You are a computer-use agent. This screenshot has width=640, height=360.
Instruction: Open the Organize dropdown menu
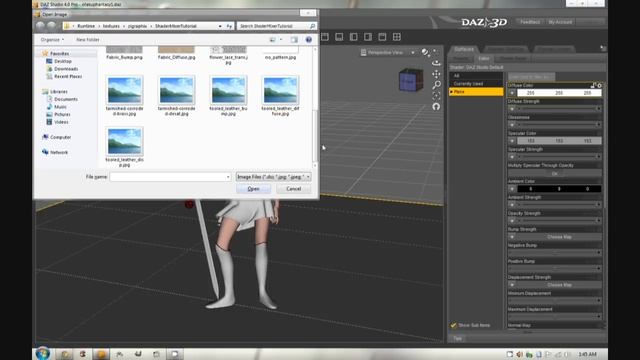click(x=52, y=40)
